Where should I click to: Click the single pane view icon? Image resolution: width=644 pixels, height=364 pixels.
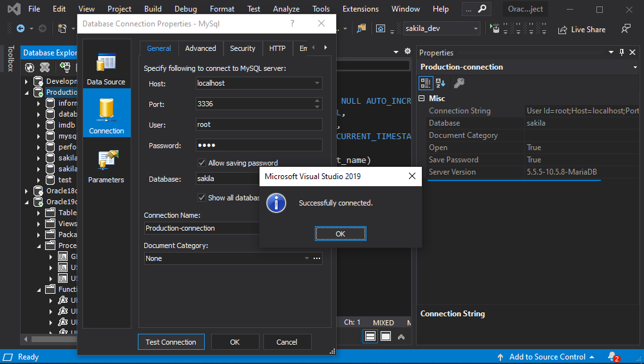pyautogui.click(x=386, y=336)
